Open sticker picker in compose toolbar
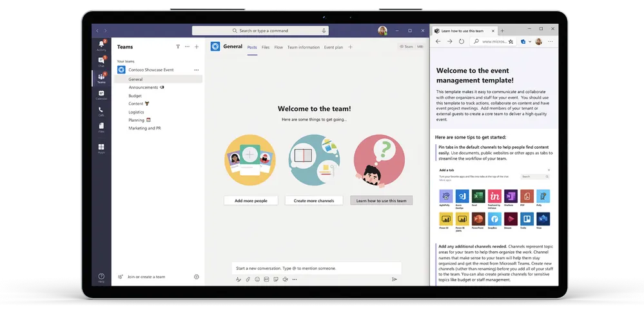 (276, 280)
